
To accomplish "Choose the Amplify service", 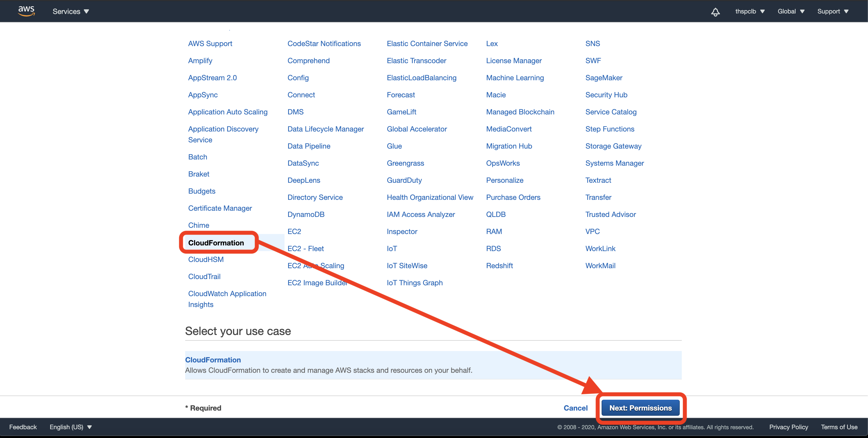I will (200, 61).
